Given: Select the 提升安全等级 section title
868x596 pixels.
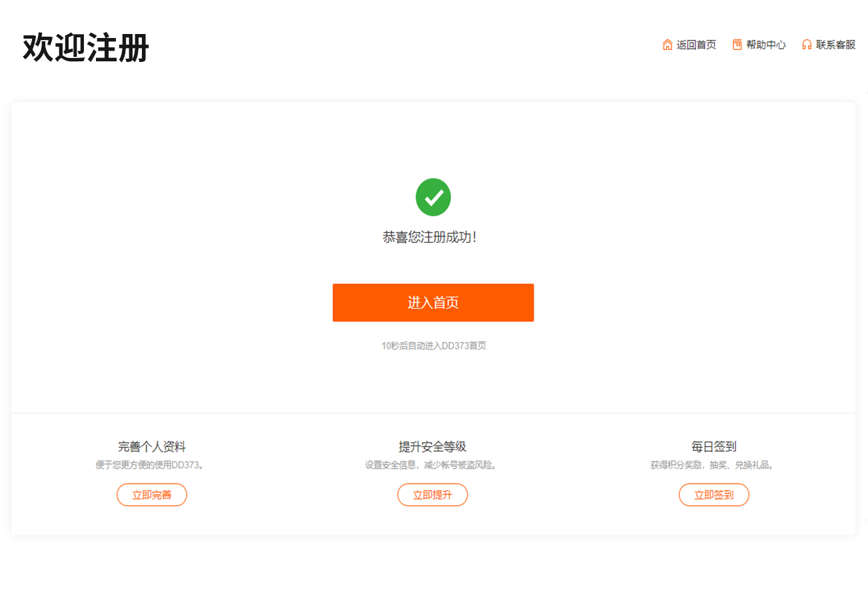Looking at the screenshot, I should point(432,447).
